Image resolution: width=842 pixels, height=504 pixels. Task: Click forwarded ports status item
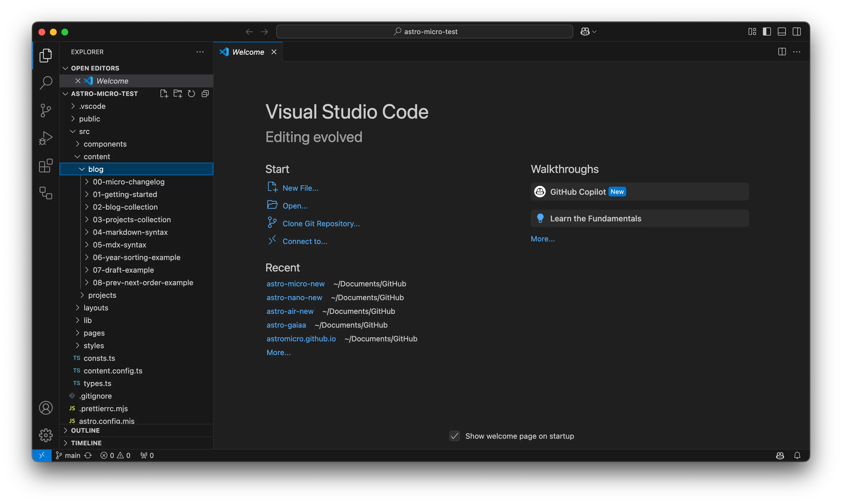point(147,455)
